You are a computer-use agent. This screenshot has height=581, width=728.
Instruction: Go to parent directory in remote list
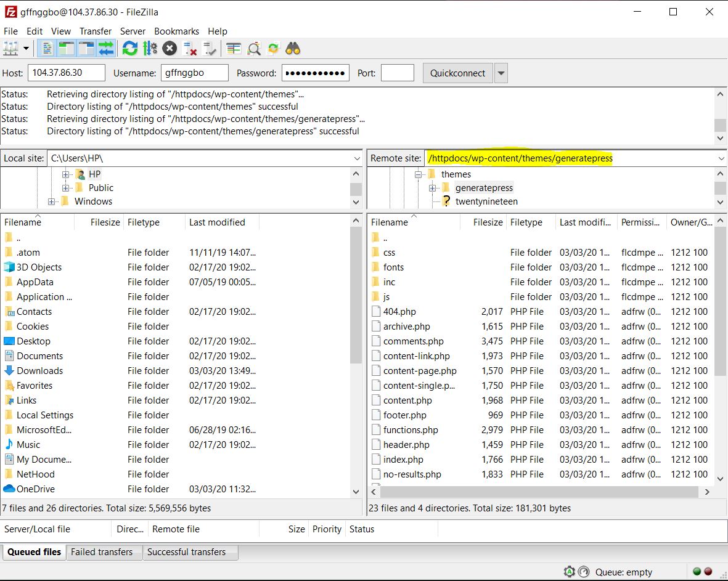[x=385, y=238]
